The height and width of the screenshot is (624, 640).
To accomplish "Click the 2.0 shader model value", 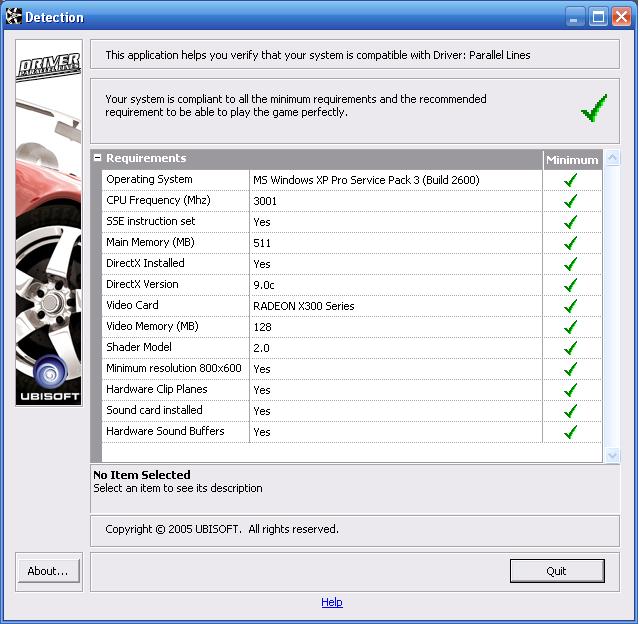I will [x=261, y=348].
